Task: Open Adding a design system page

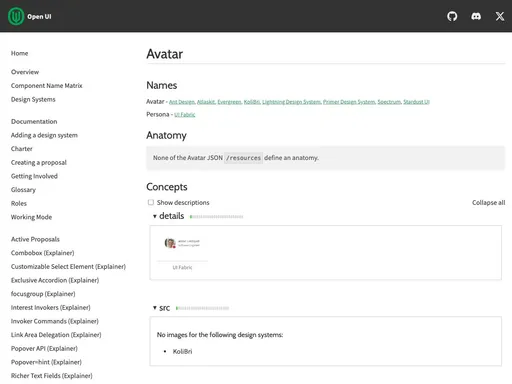Action: point(44,135)
